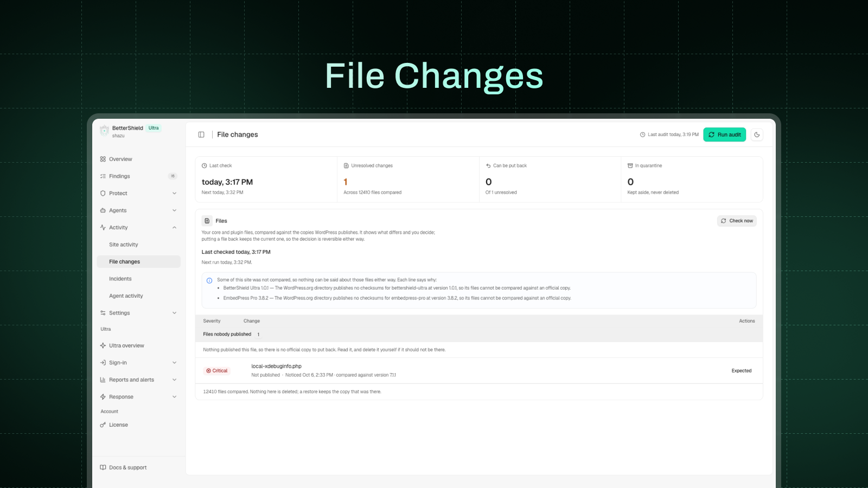This screenshot has height=488, width=868.
Task: Click the Sign-in arrow icon
Action: point(103,363)
